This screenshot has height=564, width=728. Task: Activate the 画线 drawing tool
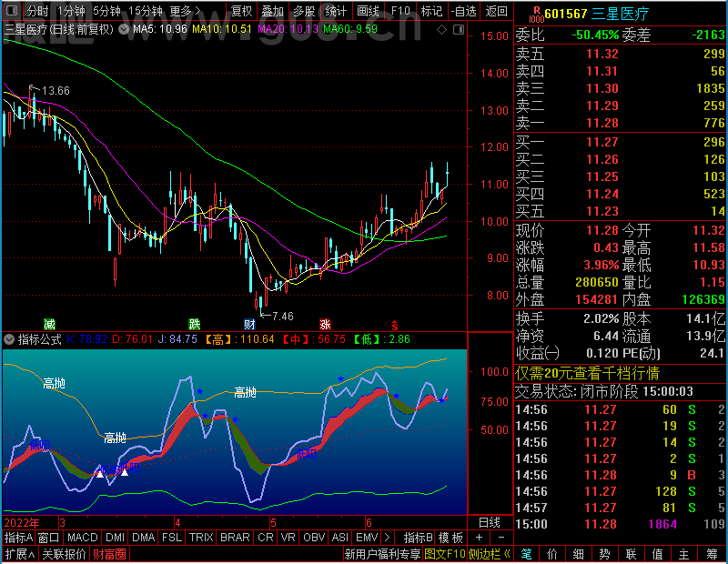point(368,11)
